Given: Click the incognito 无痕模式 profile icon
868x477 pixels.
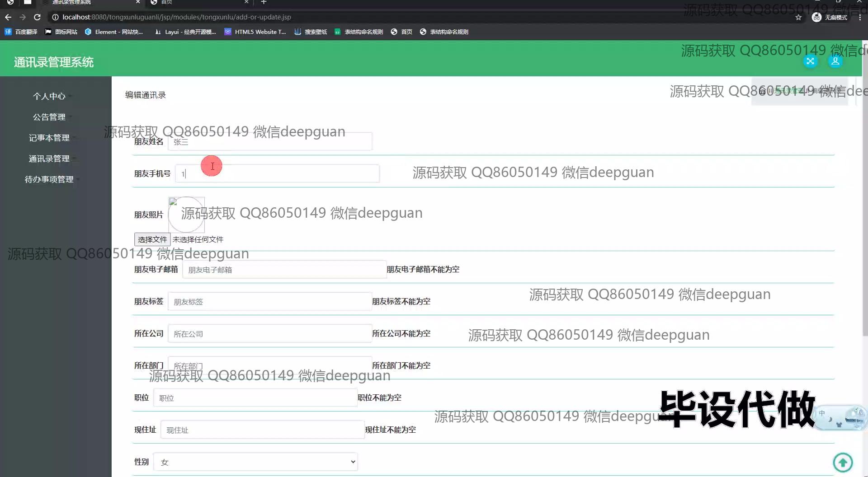Looking at the screenshot, I should point(816,17).
